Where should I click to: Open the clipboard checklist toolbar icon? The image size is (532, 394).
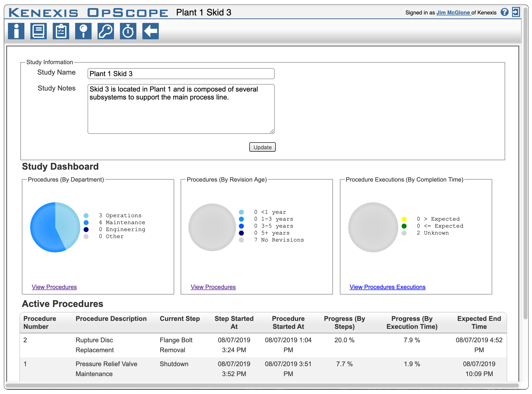[x=61, y=31]
